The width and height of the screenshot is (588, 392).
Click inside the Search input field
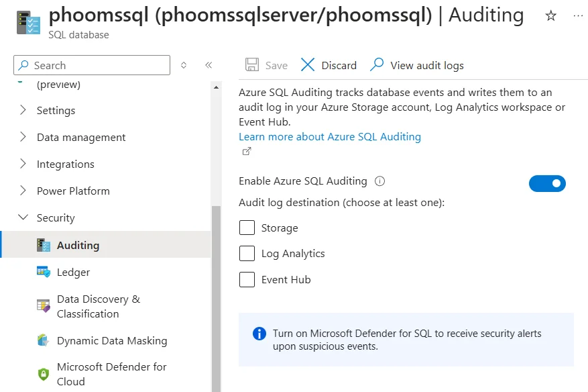[x=92, y=65]
